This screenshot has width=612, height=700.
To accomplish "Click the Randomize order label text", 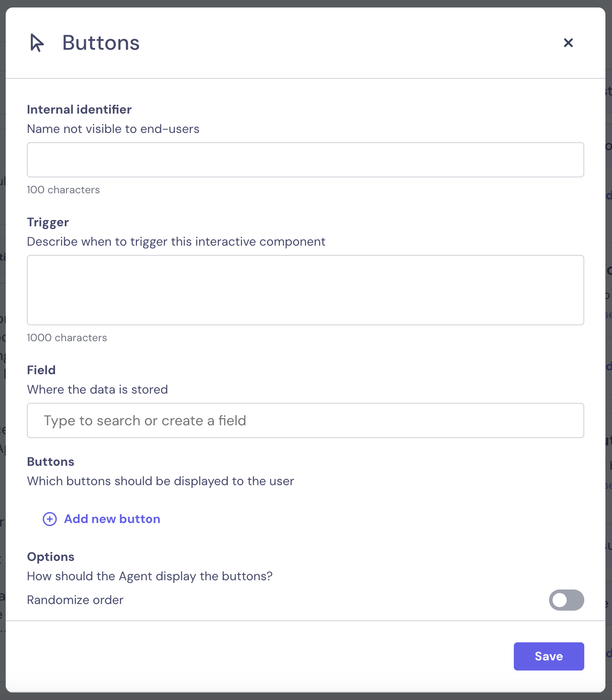I will (75, 600).
